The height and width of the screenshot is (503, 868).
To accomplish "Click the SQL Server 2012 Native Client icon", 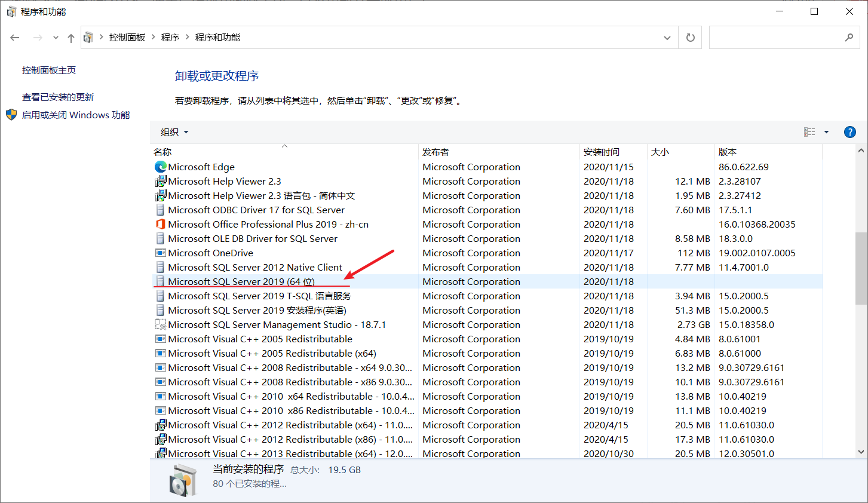I will point(160,267).
